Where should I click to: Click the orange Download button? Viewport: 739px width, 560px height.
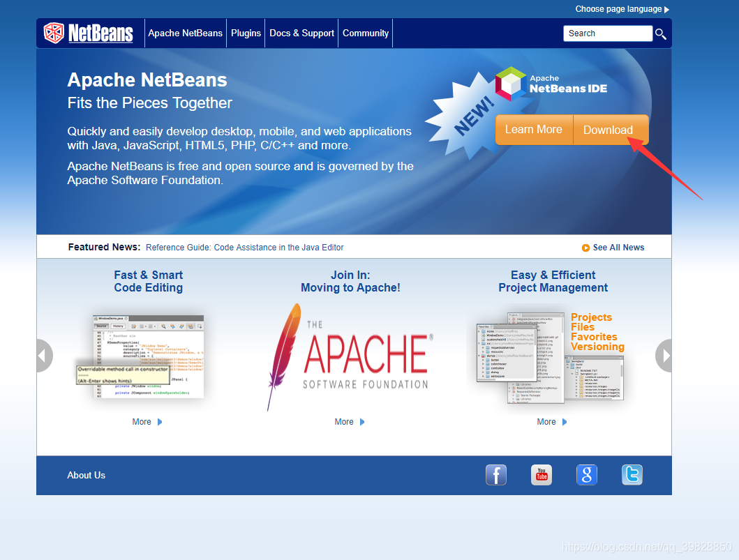click(x=611, y=130)
